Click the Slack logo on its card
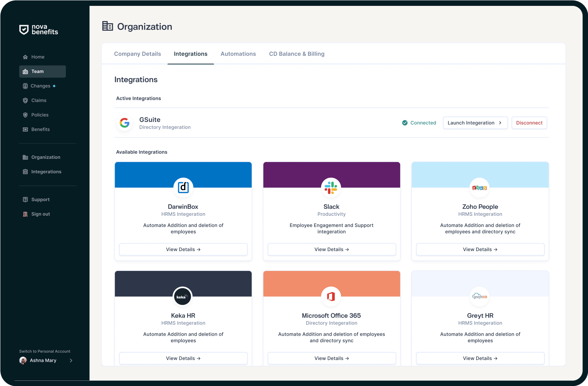The width and height of the screenshot is (588, 386). (x=331, y=188)
